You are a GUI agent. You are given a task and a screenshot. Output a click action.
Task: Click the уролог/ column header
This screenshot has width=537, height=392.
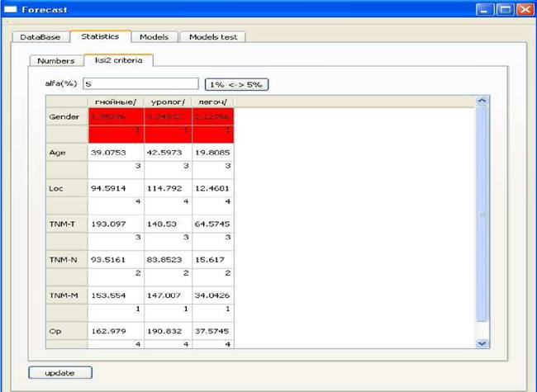pyautogui.click(x=168, y=102)
